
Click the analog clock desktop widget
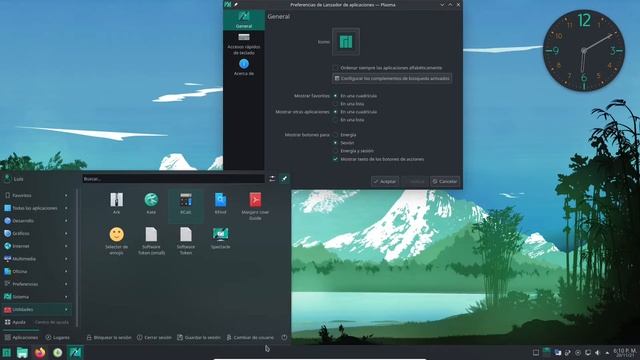pyautogui.click(x=584, y=51)
